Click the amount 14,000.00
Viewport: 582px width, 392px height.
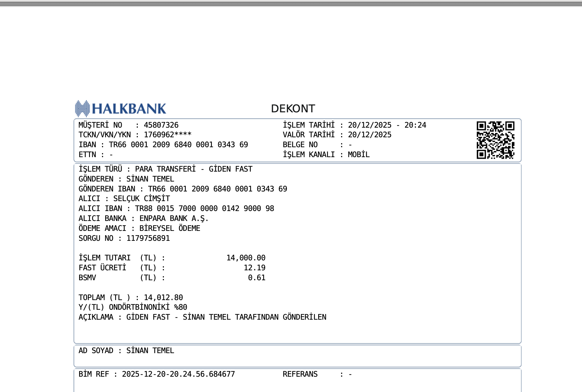pos(246,258)
